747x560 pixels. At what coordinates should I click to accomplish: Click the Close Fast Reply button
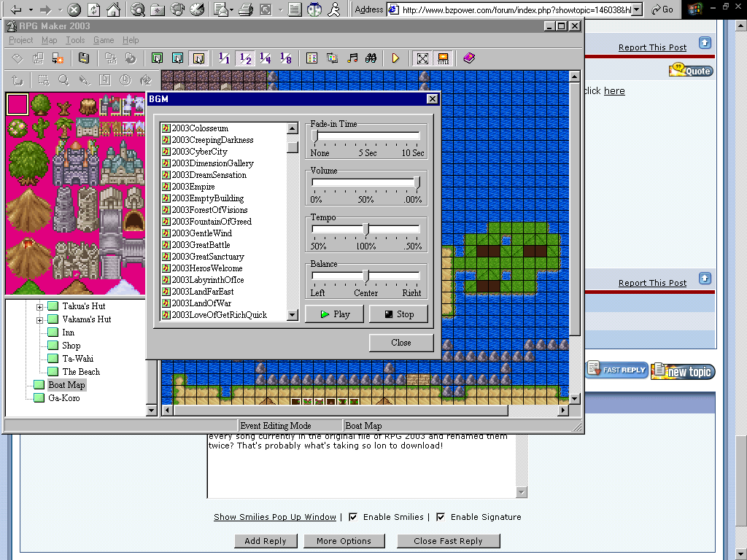pyautogui.click(x=449, y=541)
